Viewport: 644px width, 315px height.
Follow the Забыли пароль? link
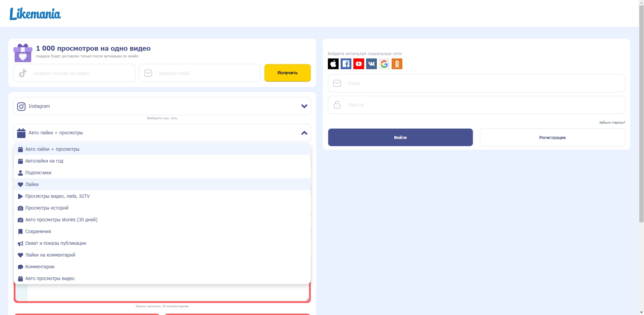click(612, 123)
